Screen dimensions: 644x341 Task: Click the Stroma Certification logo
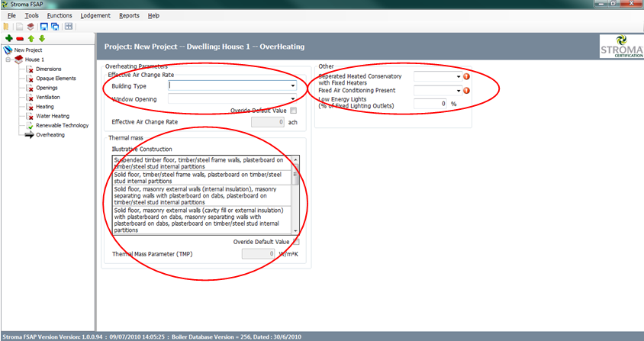[x=622, y=47]
